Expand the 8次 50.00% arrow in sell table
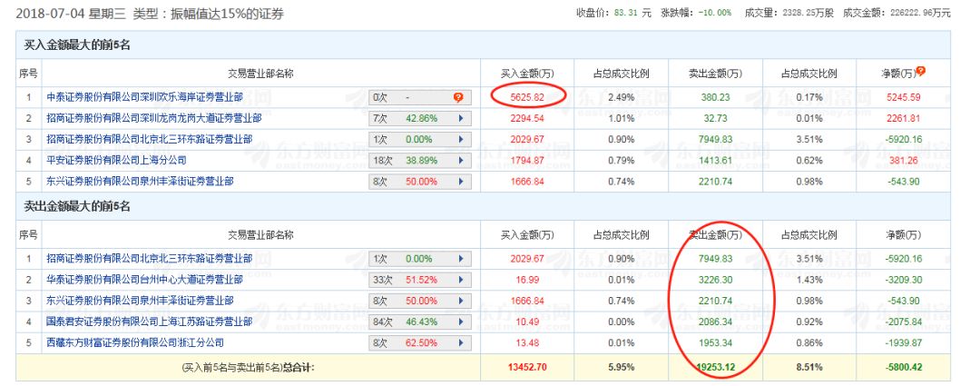 pyautogui.click(x=461, y=302)
